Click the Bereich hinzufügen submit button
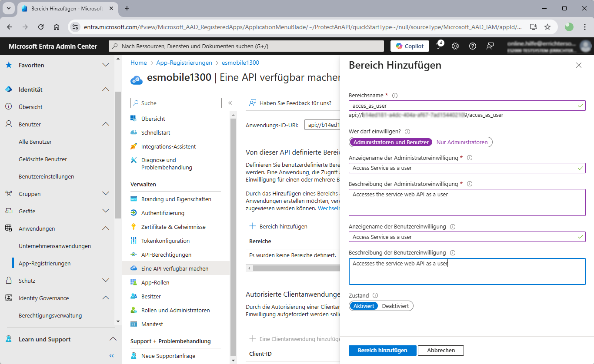Image resolution: width=594 pixels, height=364 pixels. coord(383,351)
